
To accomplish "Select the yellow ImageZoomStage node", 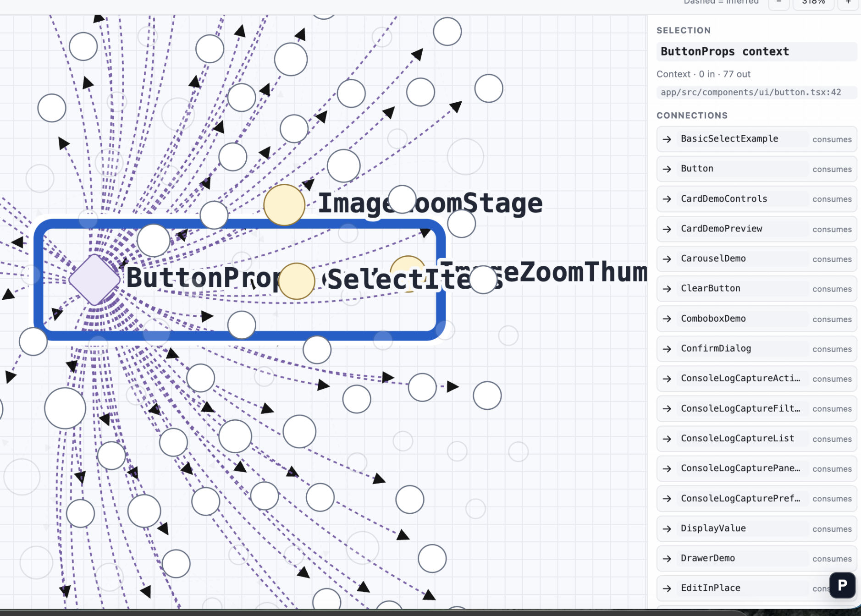I will click(x=284, y=205).
